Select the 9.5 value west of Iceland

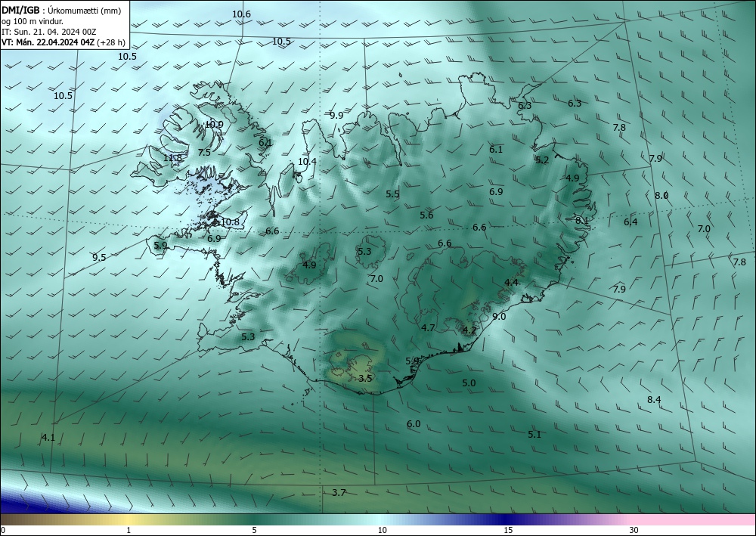pyautogui.click(x=99, y=257)
